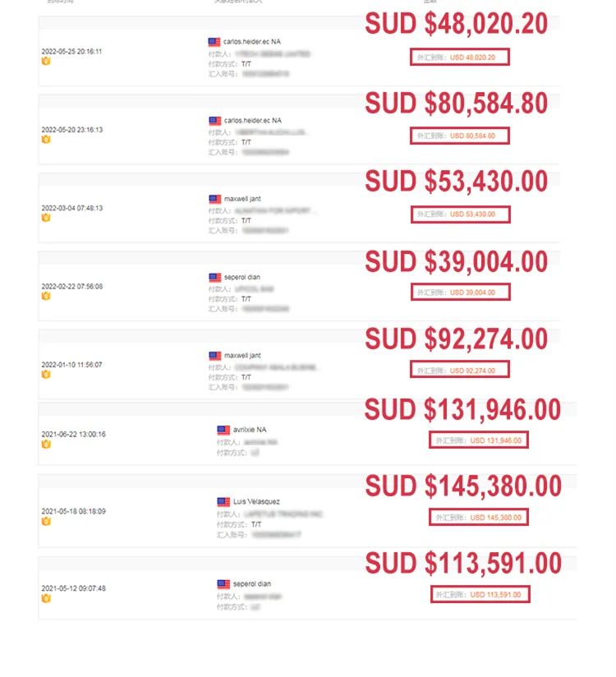
Task: Click the gold badge under 2022-02-22 07:56:08
Action: 46,296
